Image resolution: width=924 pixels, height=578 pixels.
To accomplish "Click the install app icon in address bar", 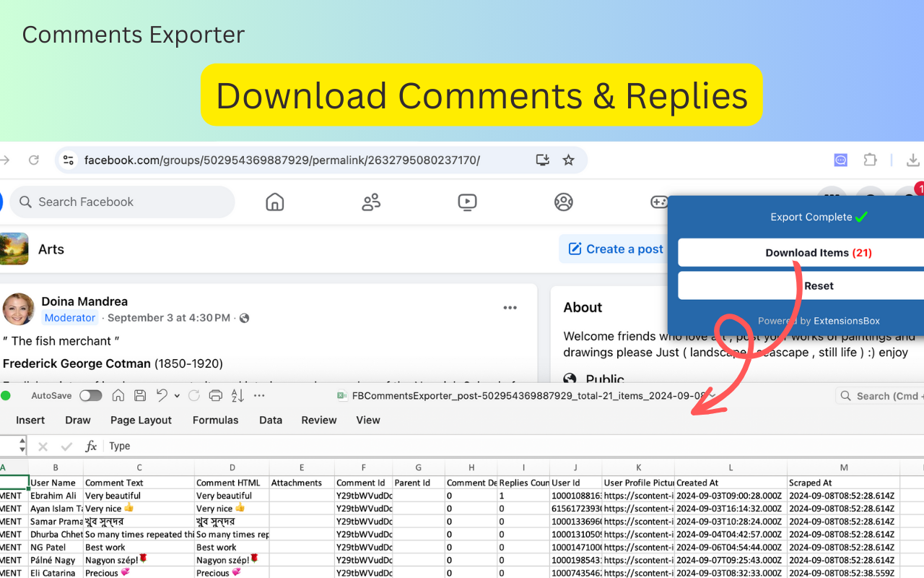I will pos(543,160).
